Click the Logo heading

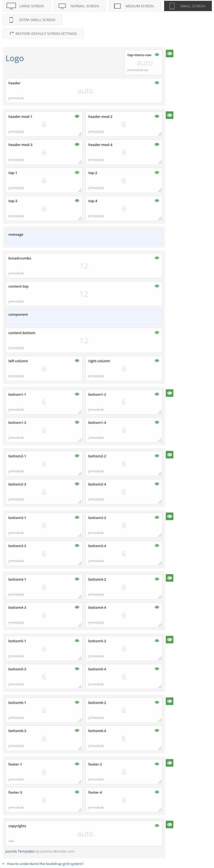pos(15,58)
